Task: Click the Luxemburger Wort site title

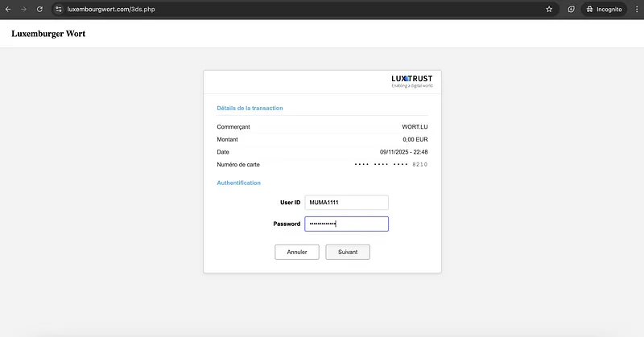Action: [x=48, y=34]
